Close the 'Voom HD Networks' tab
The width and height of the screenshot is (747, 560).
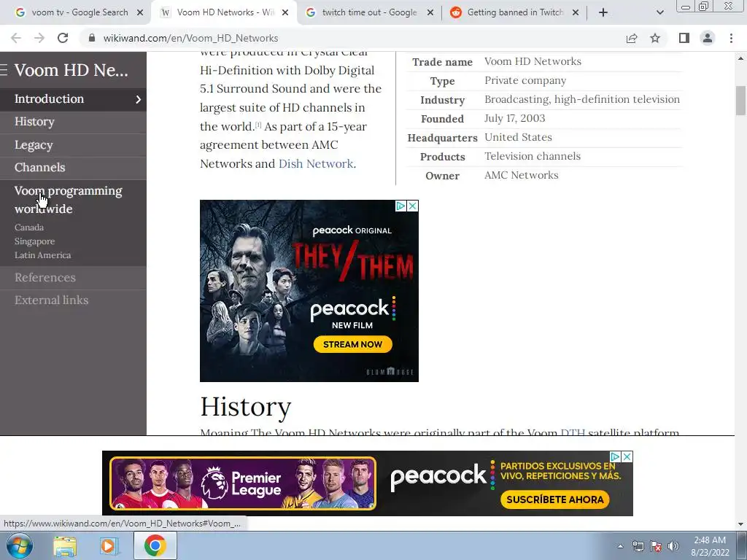(285, 13)
